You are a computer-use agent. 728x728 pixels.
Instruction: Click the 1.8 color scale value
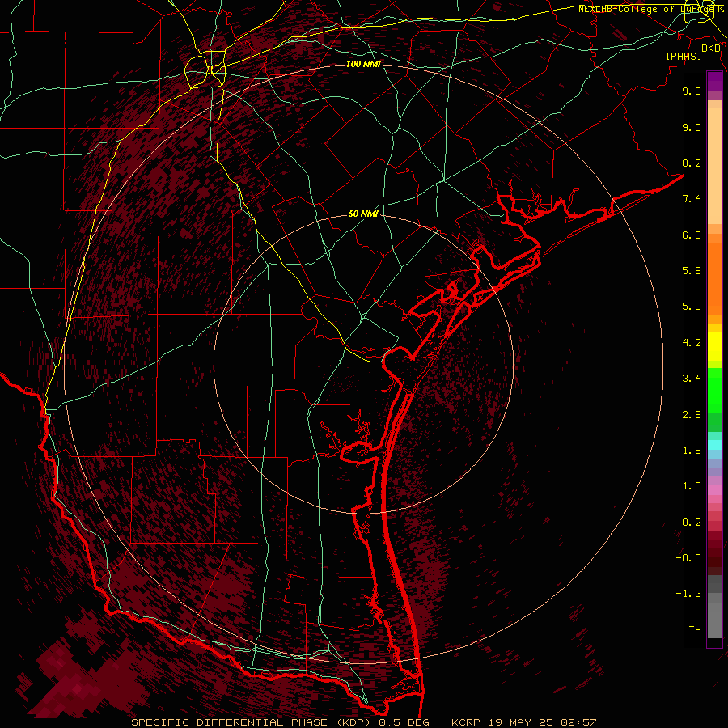point(692,451)
